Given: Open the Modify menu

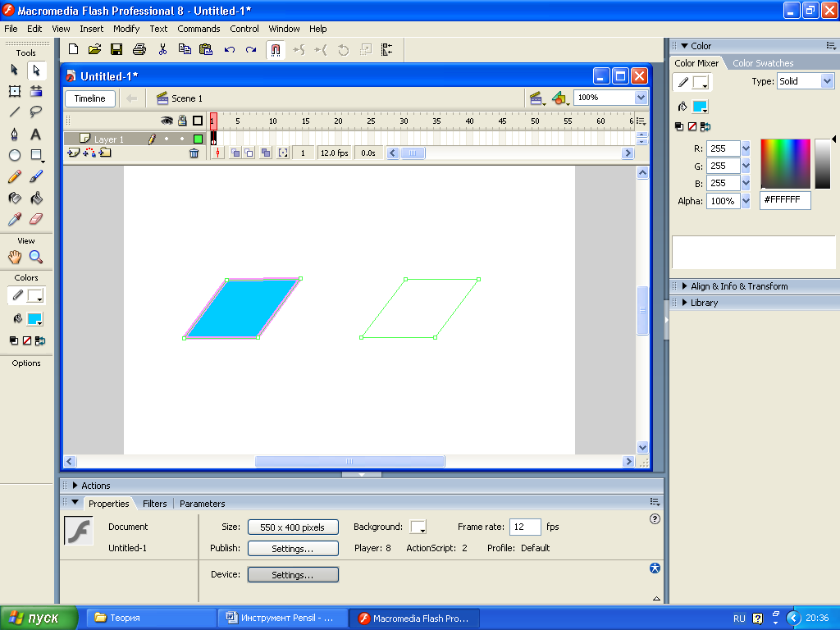Looking at the screenshot, I should 126,29.
